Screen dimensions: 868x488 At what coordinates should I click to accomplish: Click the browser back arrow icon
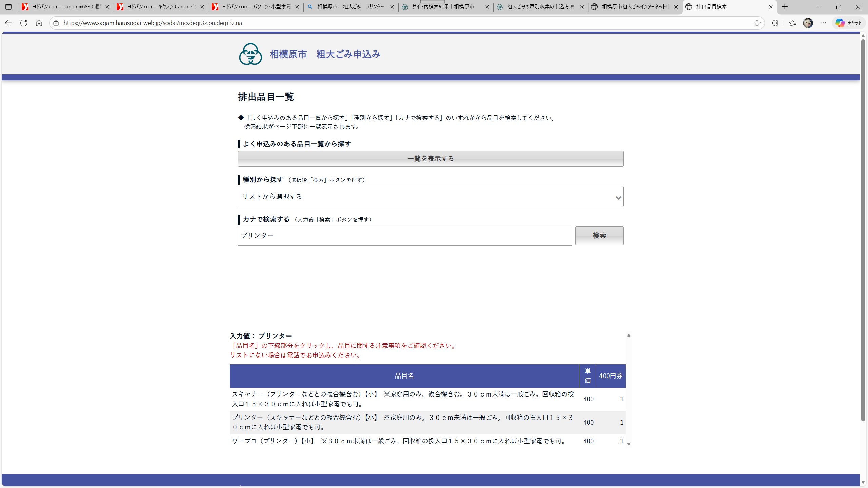click(8, 23)
